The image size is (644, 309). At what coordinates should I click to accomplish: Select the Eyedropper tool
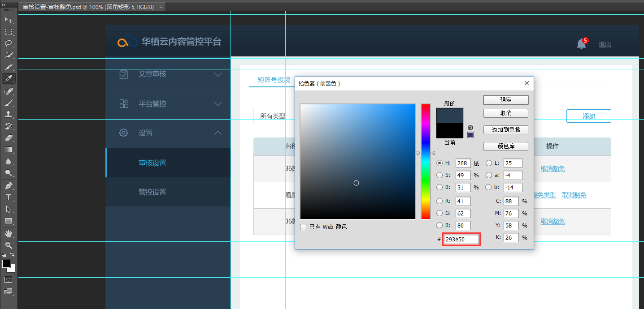coord(9,78)
